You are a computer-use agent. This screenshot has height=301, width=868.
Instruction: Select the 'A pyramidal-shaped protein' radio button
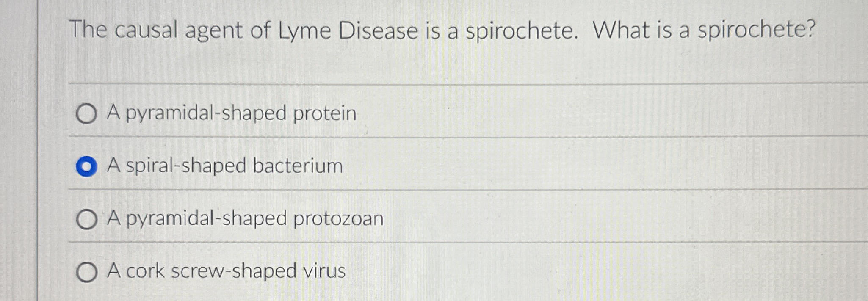coord(87,113)
